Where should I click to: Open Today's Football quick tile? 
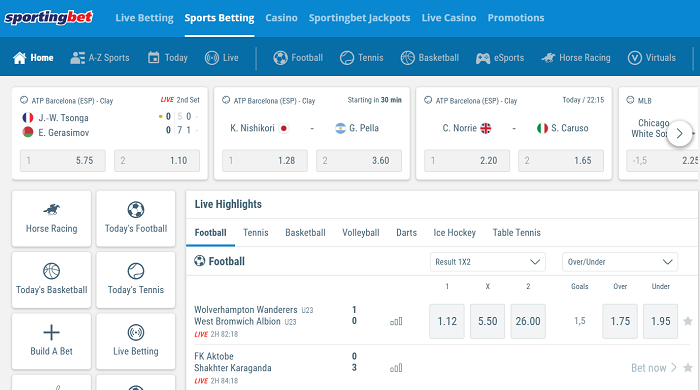tap(136, 219)
